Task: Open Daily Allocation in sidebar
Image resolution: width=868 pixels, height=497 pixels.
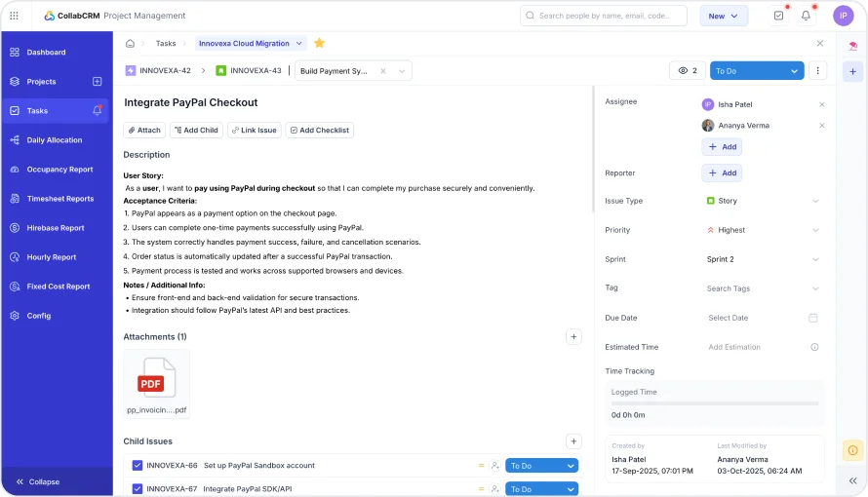Action: click(x=56, y=140)
